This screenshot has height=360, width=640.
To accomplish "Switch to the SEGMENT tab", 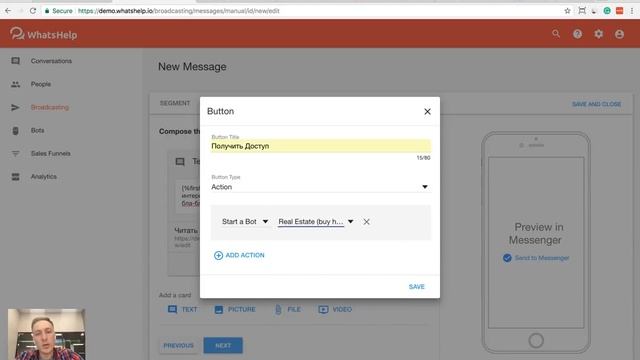I will tap(175, 103).
